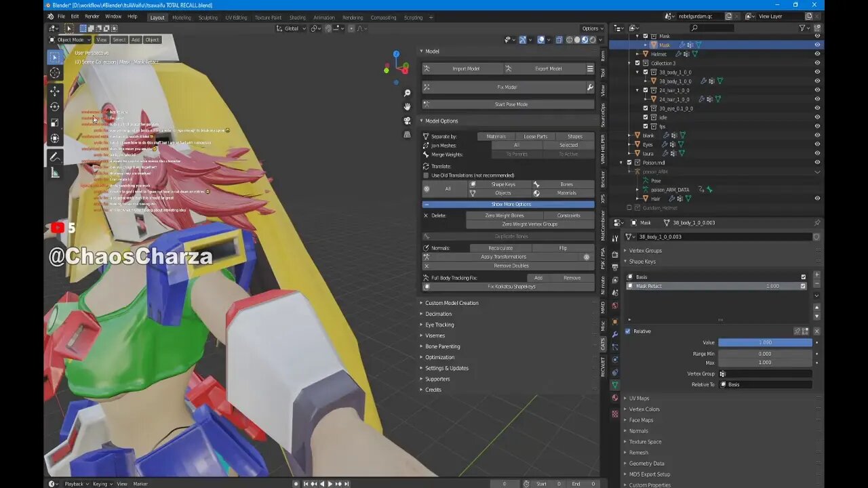
Task: Toggle camera view icon in viewport
Action: [407, 121]
